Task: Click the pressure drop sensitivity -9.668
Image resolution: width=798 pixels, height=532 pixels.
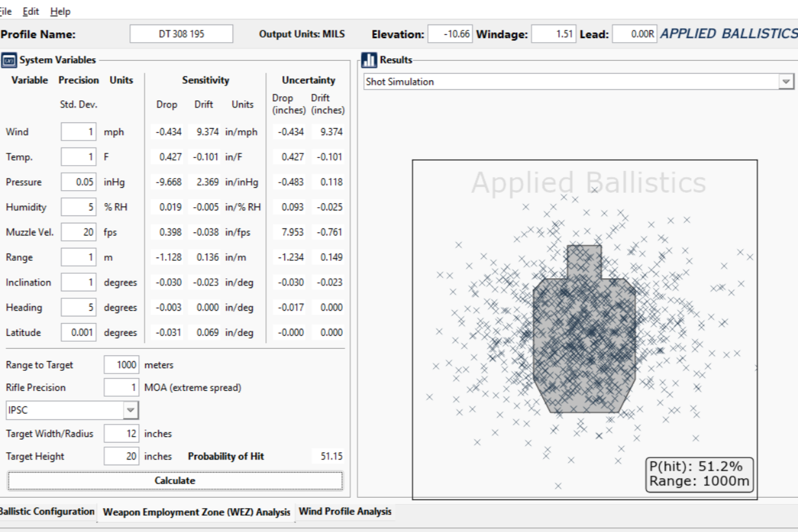Action: (x=169, y=182)
